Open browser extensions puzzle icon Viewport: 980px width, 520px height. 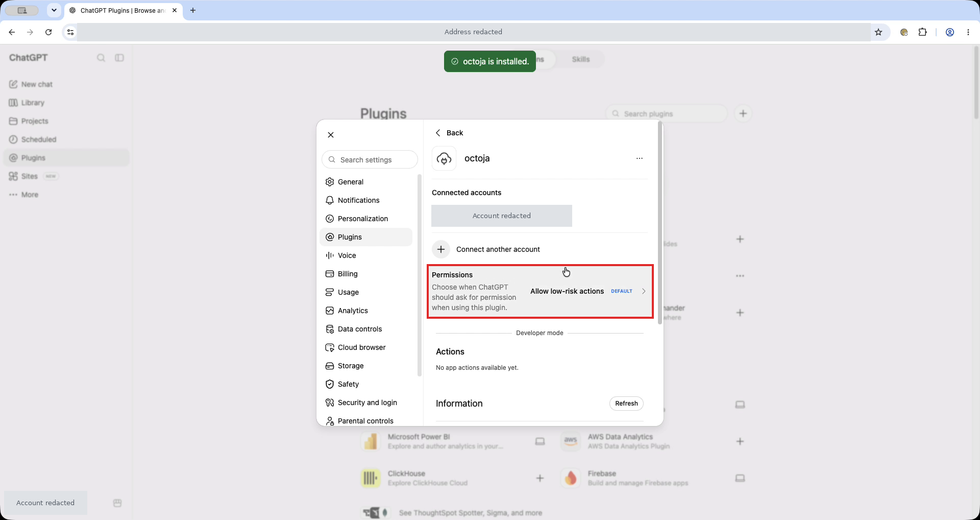(922, 32)
